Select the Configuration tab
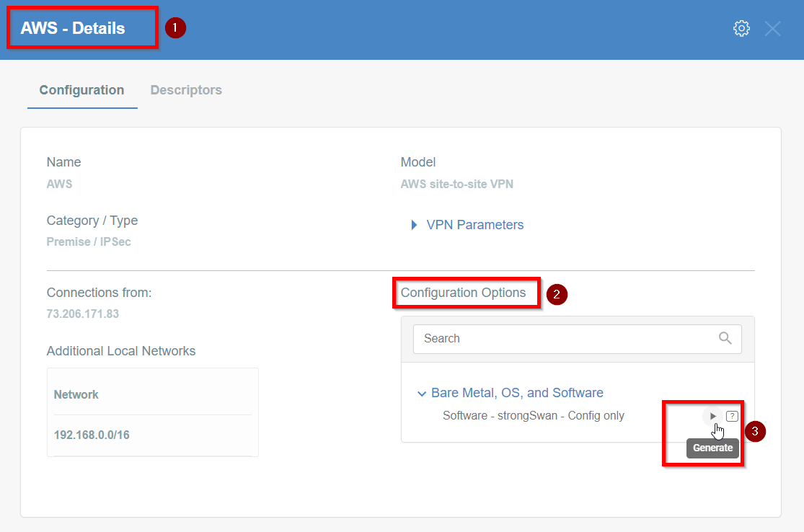Image resolution: width=804 pixels, height=532 pixels. 82,90
